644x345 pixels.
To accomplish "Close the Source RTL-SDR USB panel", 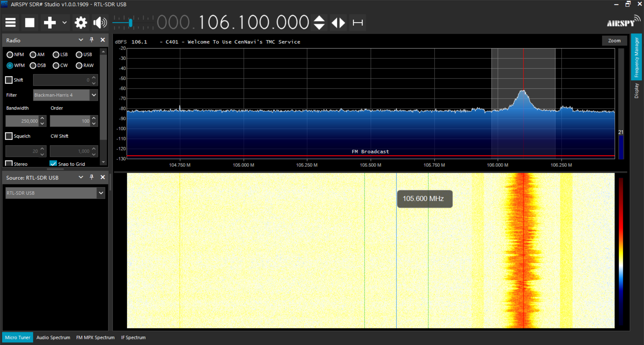I will (103, 177).
